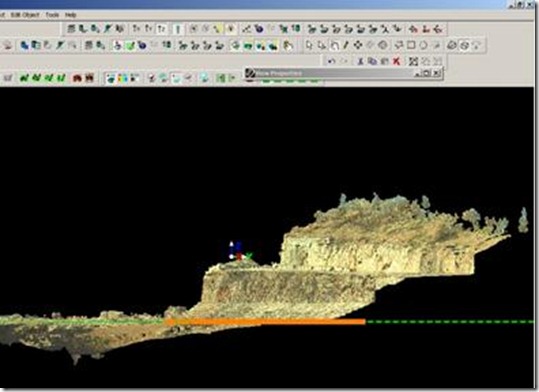
Task: Minimize the floating Properties panel
Action: 418,73
